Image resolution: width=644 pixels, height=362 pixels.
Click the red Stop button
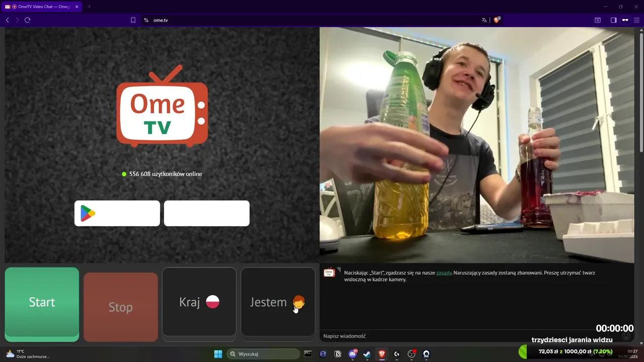tap(121, 307)
